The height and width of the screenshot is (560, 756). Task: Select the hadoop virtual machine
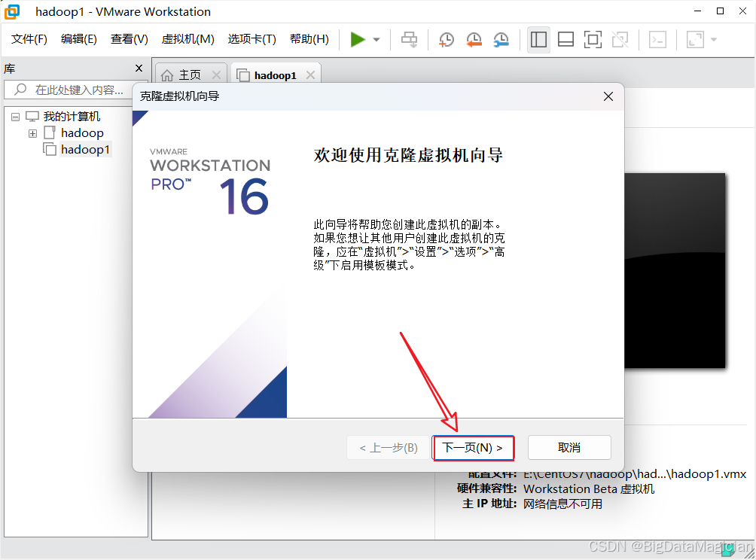point(82,132)
